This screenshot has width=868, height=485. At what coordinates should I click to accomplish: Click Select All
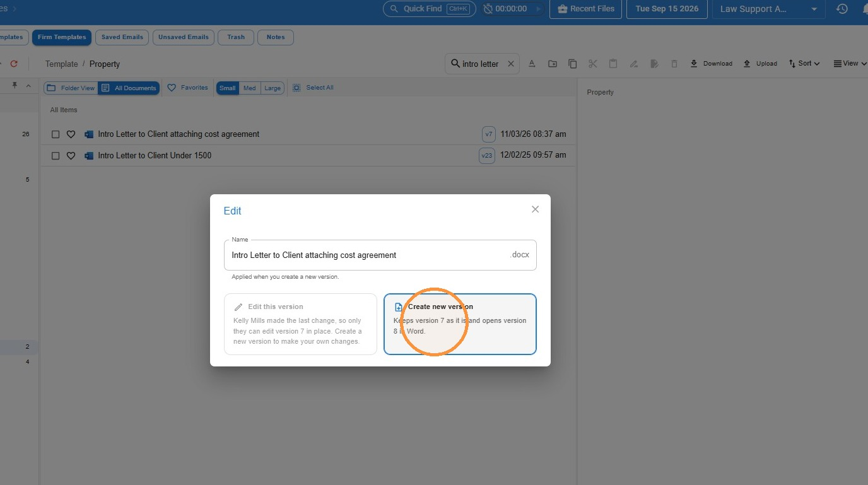(x=313, y=88)
